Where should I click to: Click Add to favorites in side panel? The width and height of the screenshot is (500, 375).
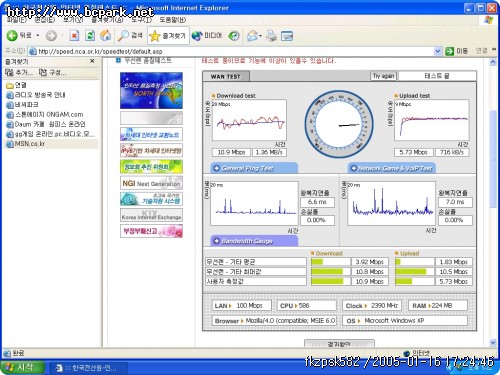(19, 72)
